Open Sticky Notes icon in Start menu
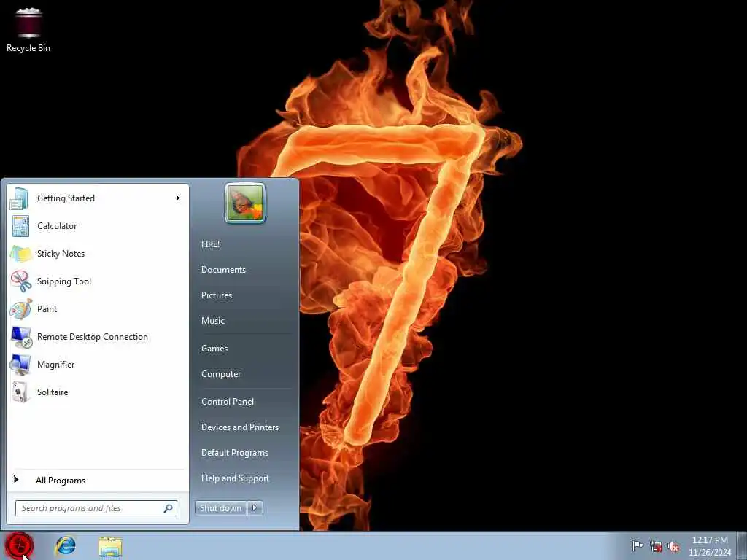The image size is (747, 560). (20, 254)
